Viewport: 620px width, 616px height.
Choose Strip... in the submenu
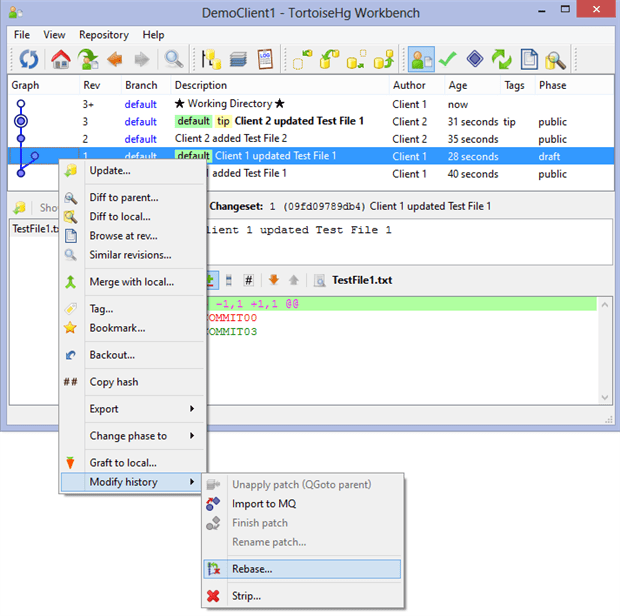tap(302, 596)
